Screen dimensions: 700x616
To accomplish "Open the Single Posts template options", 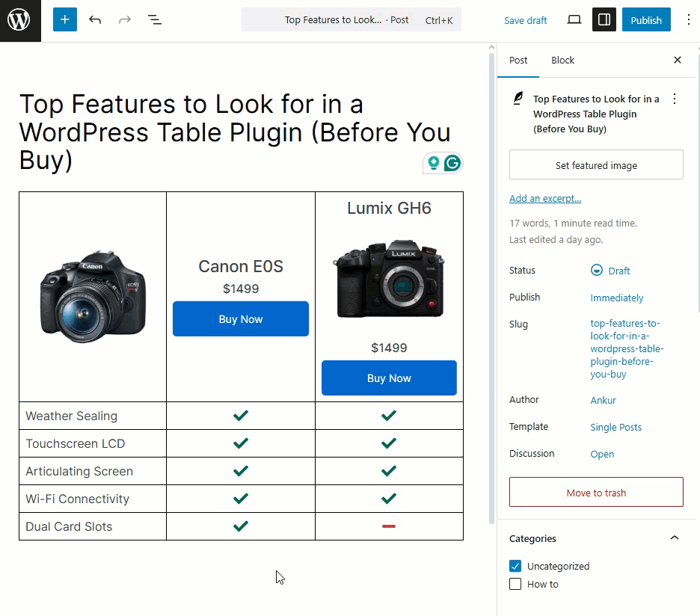I will pyautogui.click(x=615, y=427).
